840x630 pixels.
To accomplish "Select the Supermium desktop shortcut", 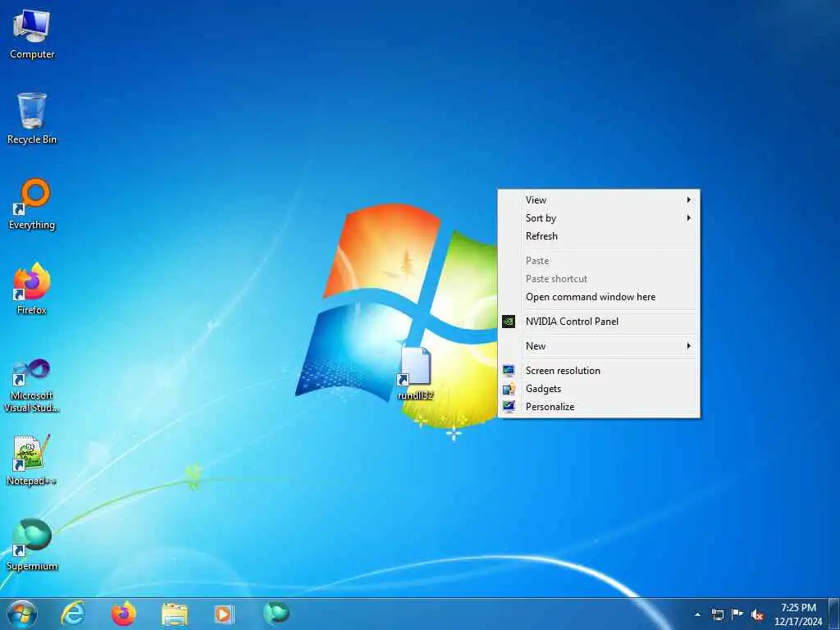I will coord(32,545).
